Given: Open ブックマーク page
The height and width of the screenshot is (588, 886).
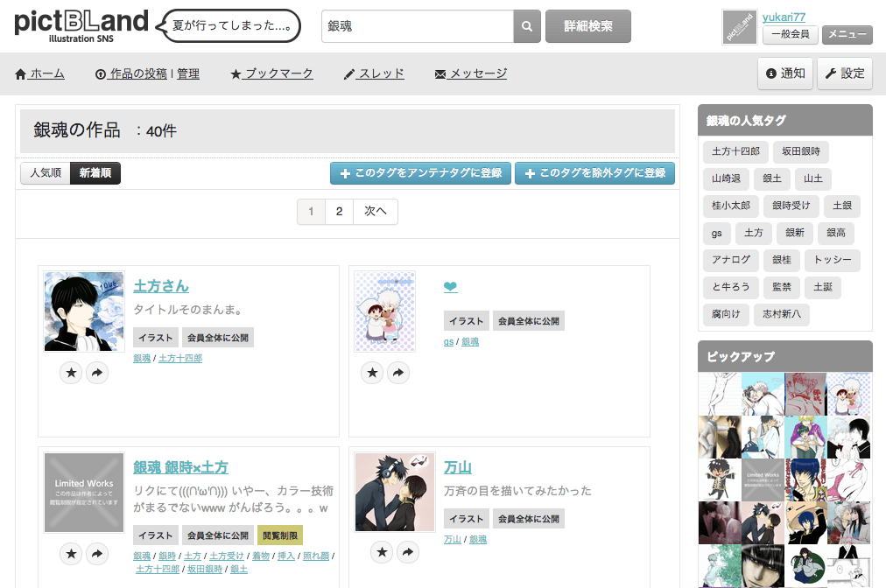Looking at the screenshot, I should pyautogui.click(x=271, y=74).
